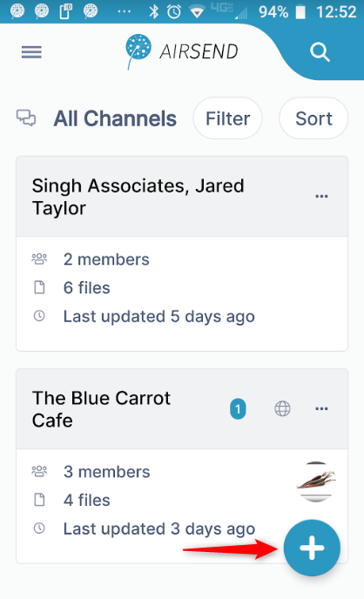Screen dimensions: 364x599
Task: Open the hamburger navigation menu
Action: coord(31,52)
